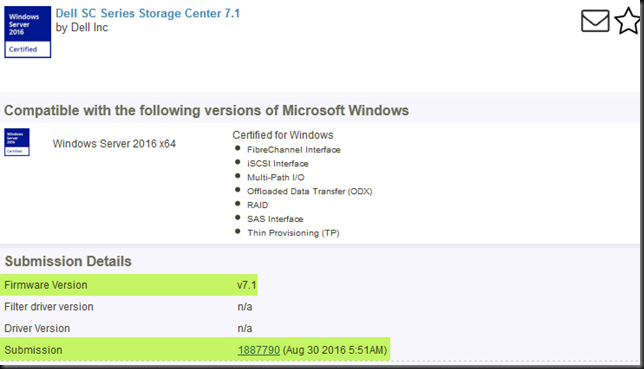Select Thin Provisioning (TP) list item
Screen dimensions: 644x369
pos(293,233)
